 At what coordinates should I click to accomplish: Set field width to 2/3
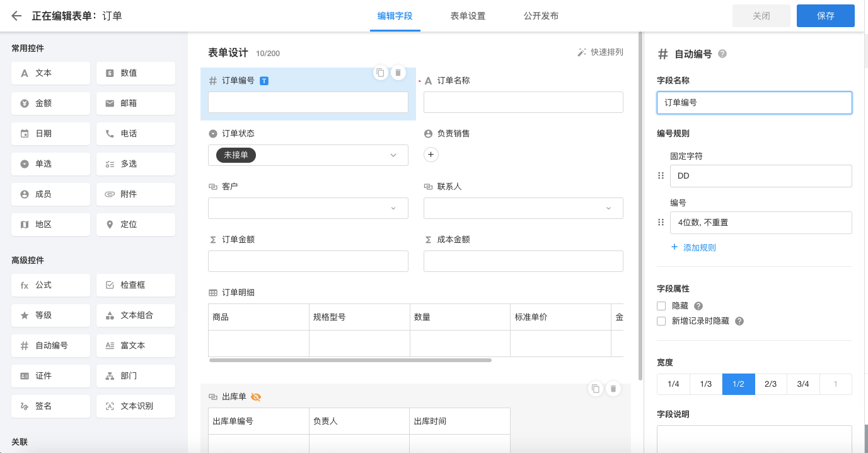pyautogui.click(x=771, y=384)
